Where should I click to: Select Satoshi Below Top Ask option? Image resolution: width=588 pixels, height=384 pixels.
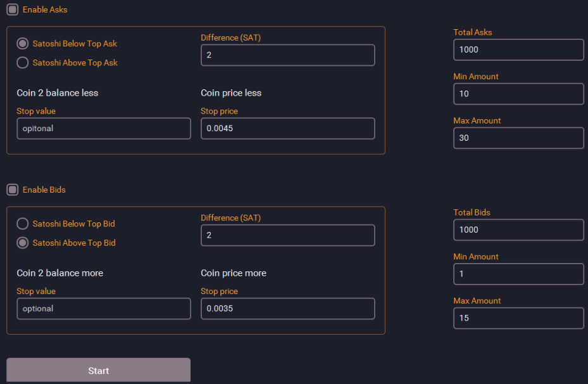tap(23, 44)
